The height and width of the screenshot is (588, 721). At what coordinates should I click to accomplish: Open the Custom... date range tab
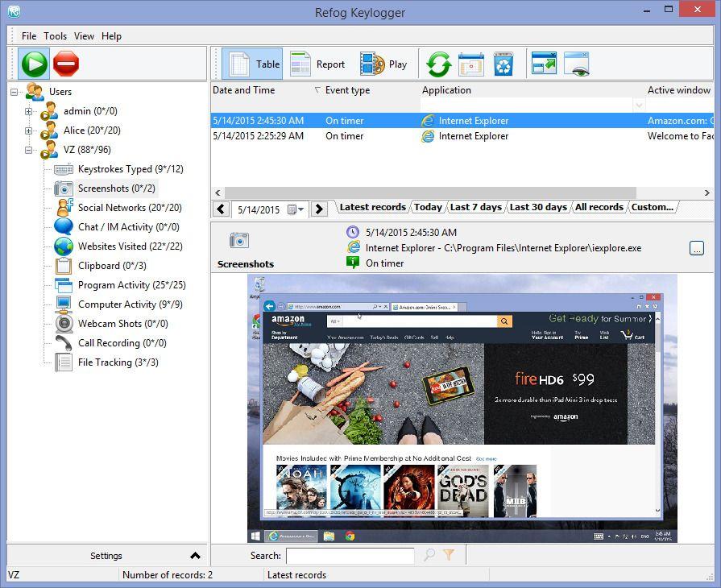[x=653, y=207]
